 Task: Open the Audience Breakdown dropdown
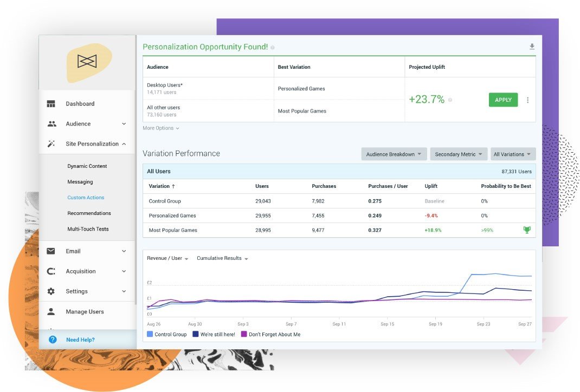(x=394, y=154)
